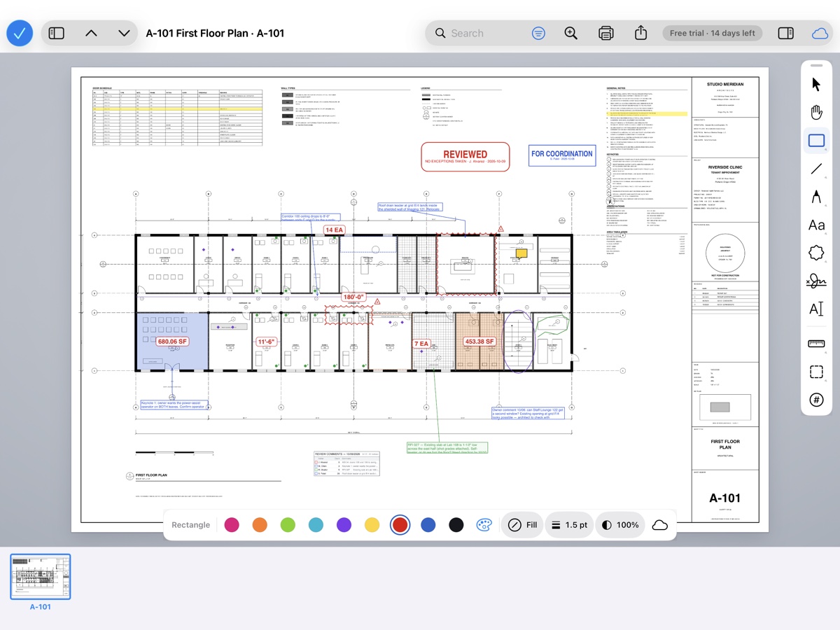Open the search filter options icon

click(538, 33)
